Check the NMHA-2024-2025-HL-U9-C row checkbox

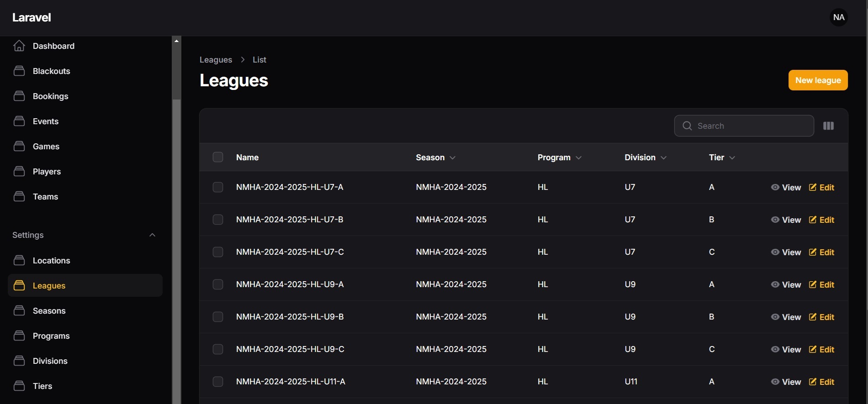coord(218,349)
